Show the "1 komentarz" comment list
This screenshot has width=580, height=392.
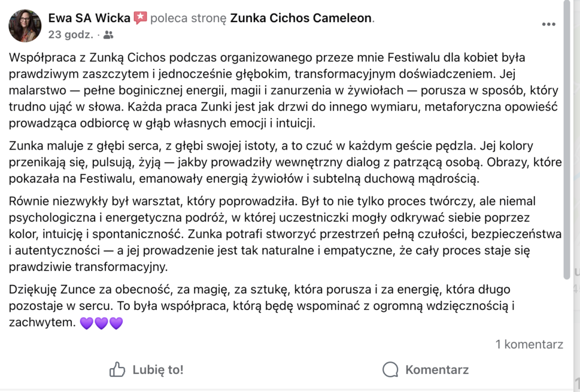(x=529, y=344)
